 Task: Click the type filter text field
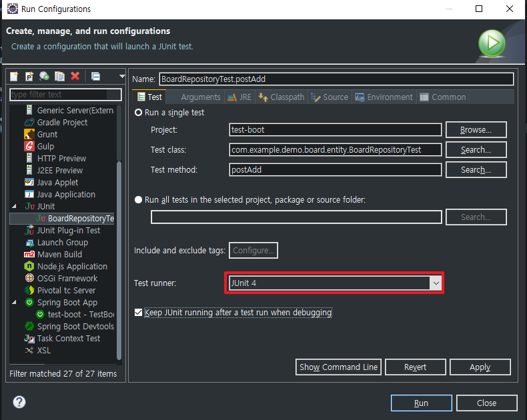pyautogui.click(x=65, y=95)
